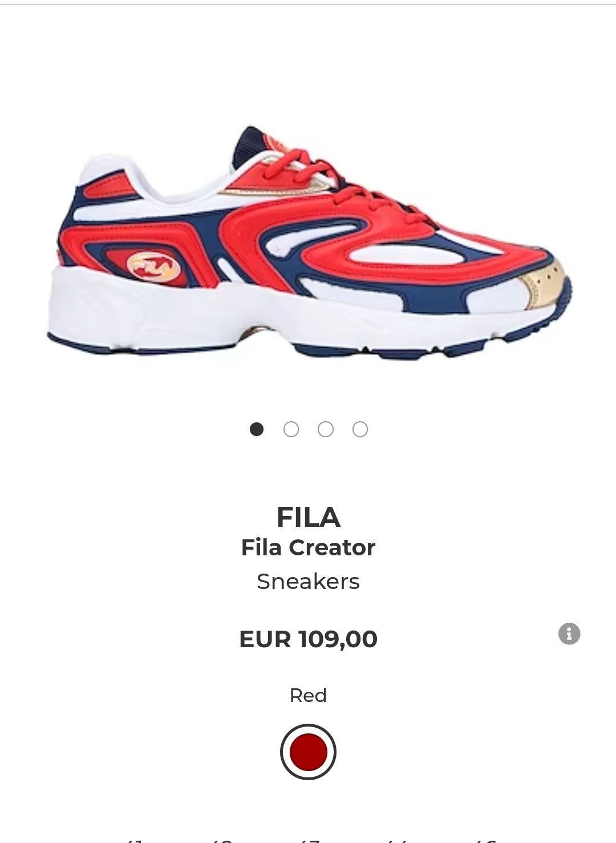Jump to the fourth carousel dot
The height and width of the screenshot is (843, 616).
pyautogui.click(x=360, y=429)
